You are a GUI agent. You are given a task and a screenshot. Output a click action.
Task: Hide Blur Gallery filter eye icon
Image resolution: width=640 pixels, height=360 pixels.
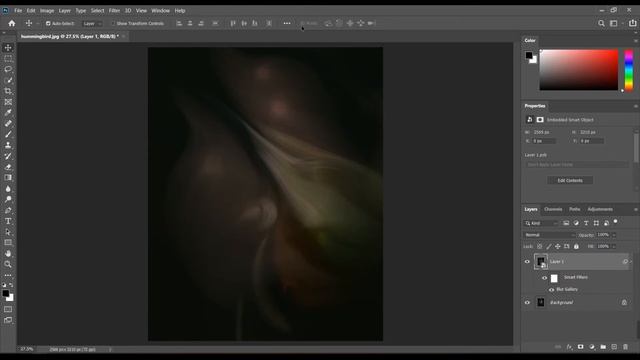[551, 289]
